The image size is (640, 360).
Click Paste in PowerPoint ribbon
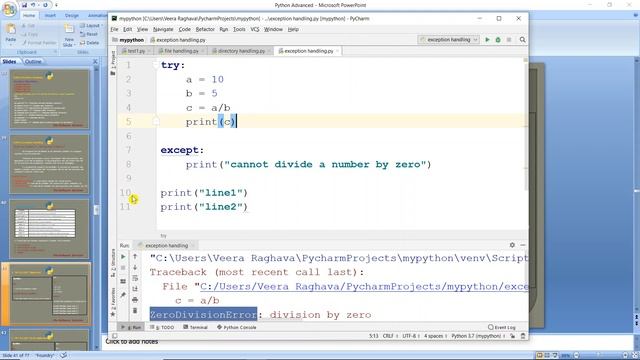coord(11,33)
